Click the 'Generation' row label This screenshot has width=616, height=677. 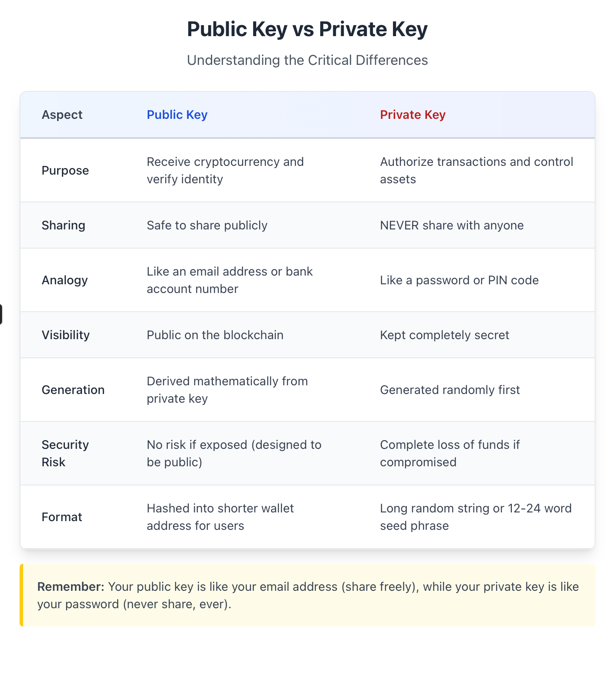[73, 390]
